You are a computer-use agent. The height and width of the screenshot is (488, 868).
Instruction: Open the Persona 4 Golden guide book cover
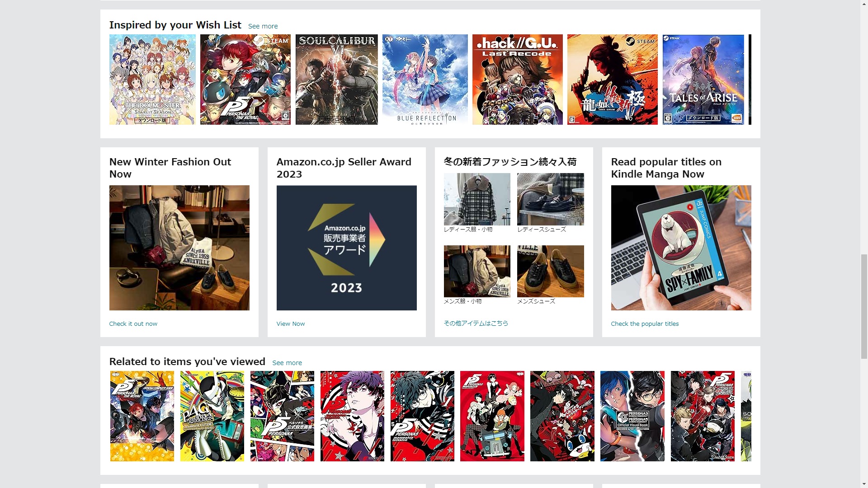pos(212,416)
